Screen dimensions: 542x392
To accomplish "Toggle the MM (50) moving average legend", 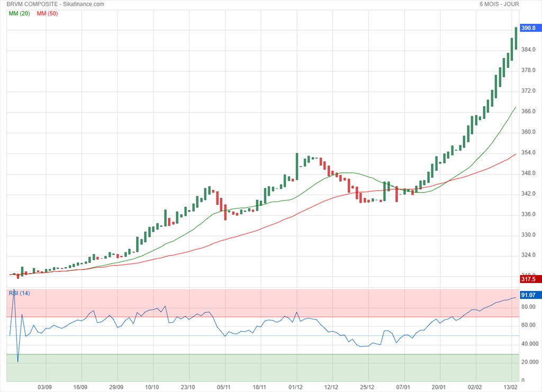I will tap(47, 13).
